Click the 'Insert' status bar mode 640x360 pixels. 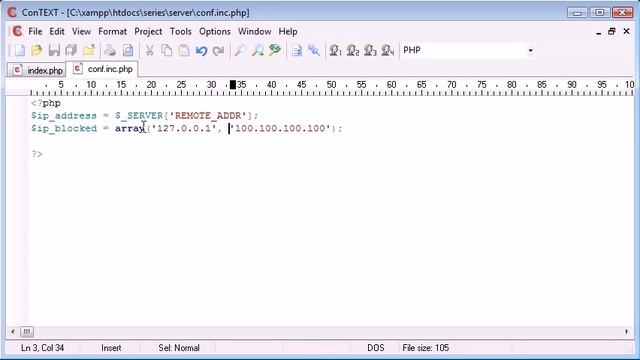tap(111, 348)
